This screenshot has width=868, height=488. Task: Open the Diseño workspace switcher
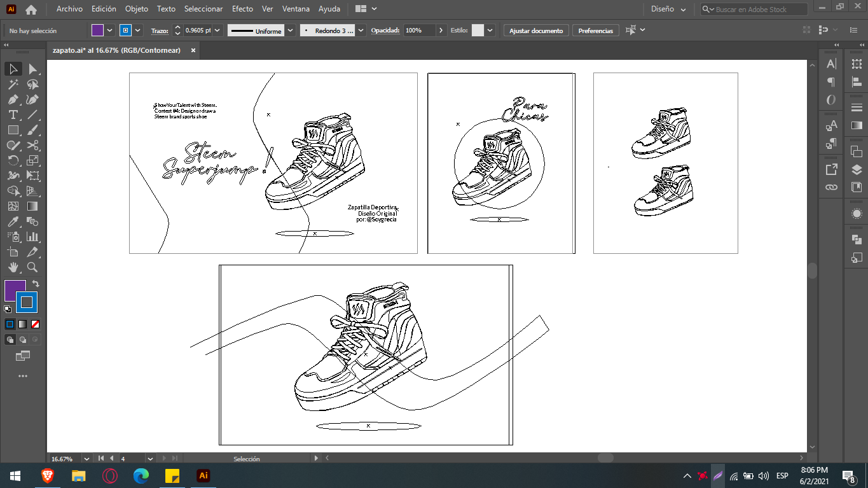(x=668, y=10)
